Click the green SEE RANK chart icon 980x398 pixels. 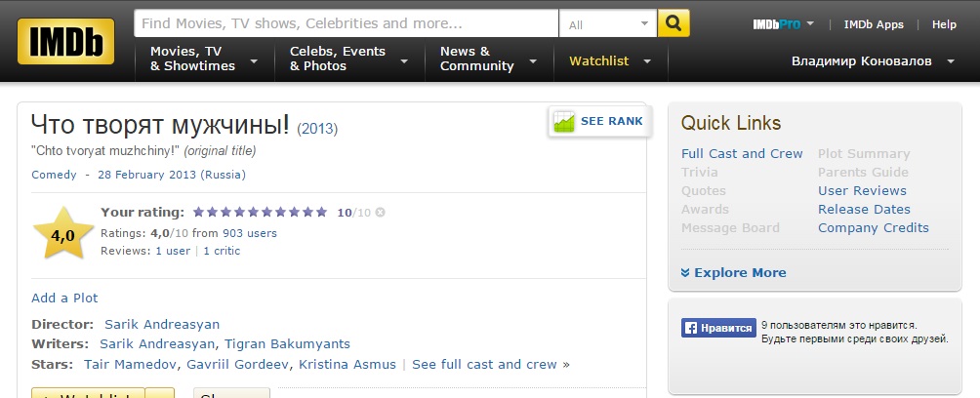coord(564,121)
